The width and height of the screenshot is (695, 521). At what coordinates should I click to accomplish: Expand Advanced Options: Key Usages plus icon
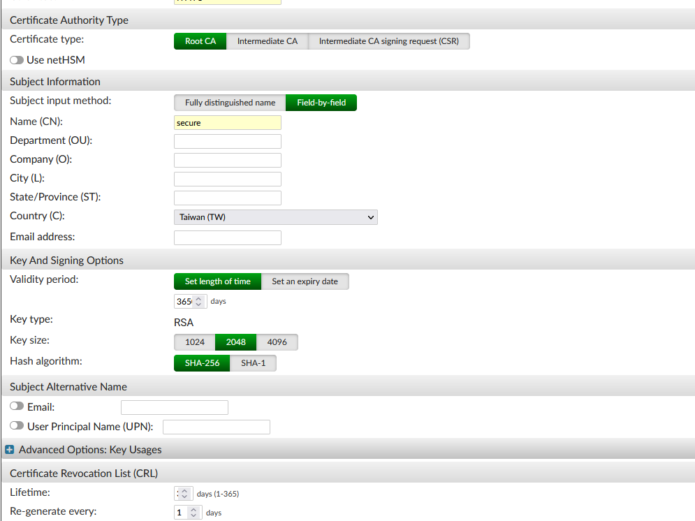[x=9, y=450]
